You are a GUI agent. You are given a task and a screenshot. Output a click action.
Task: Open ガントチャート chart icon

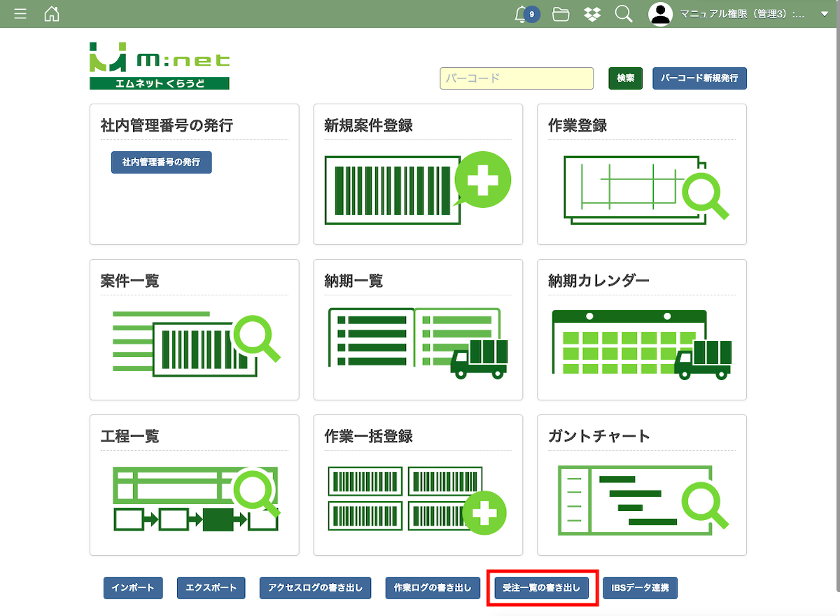click(x=641, y=499)
